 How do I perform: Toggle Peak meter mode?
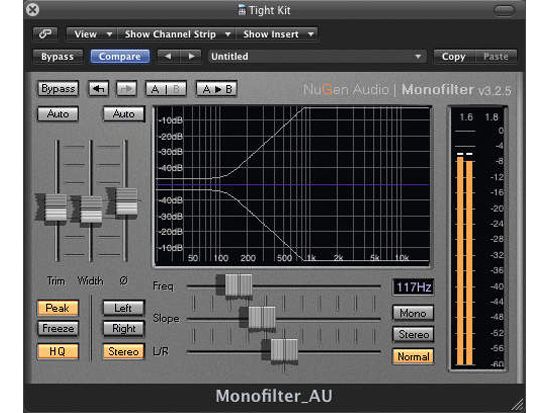click(x=58, y=308)
